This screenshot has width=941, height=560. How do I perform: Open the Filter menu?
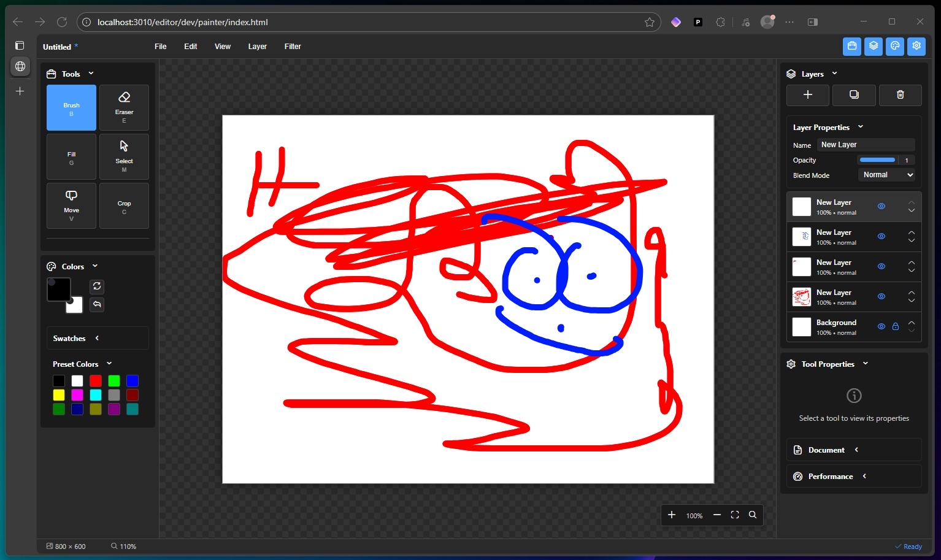(293, 46)
